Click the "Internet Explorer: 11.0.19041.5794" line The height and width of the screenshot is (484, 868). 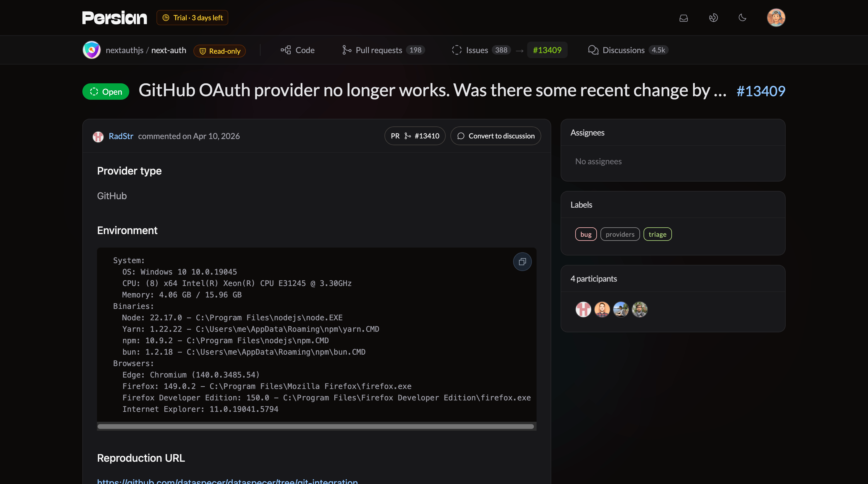click(200, 409)
